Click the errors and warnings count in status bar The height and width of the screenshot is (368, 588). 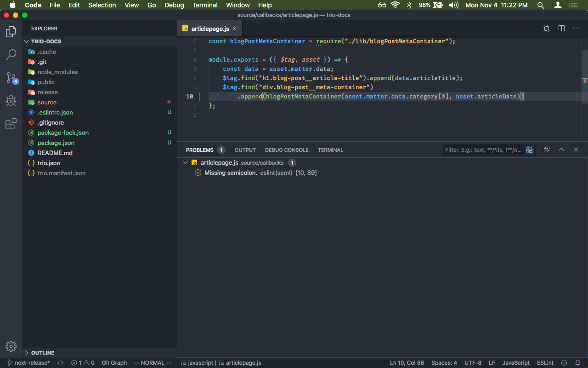83,363
